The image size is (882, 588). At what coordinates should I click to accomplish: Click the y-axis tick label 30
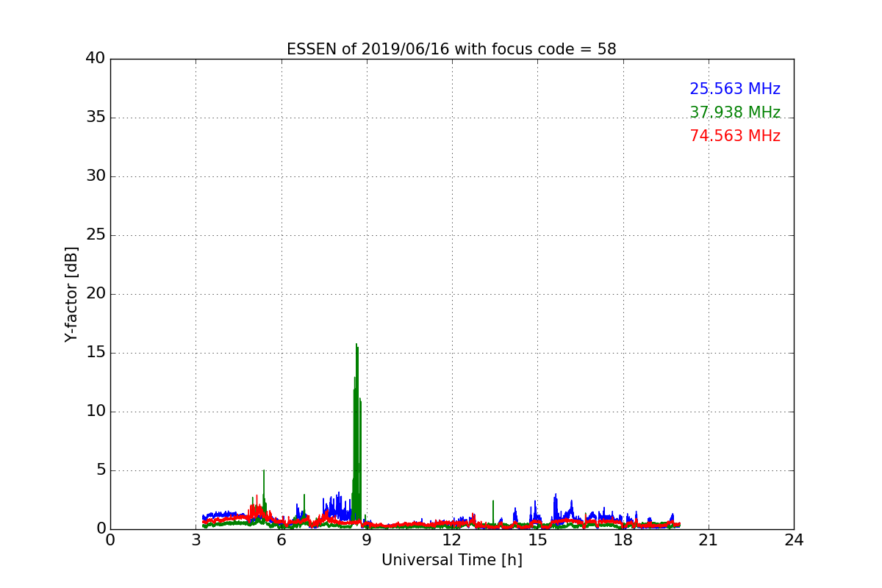click(96, 176)
